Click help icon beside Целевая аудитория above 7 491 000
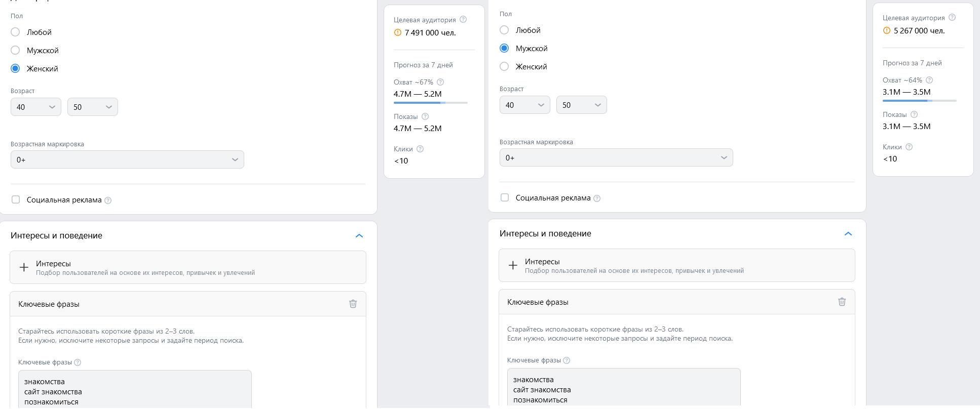The image size is (980, 409). tap(463, 20)
